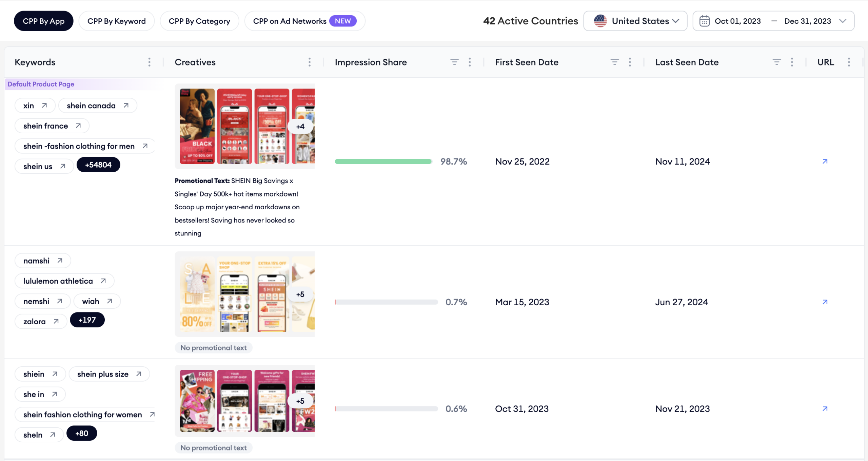This screenshot has height=461, width=868.
Task: Click the 80% OFF creative thumbnail
Action: [197, 294]
